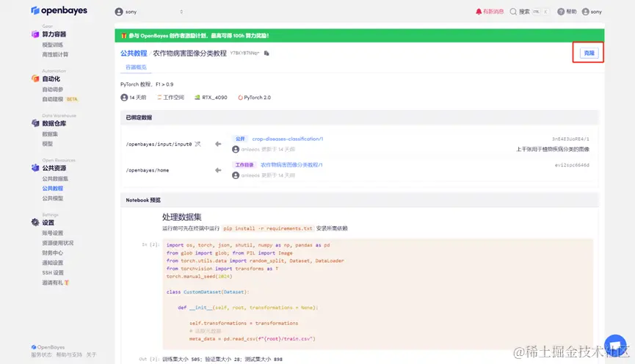
Task: Click the path /openbayes/home
Action: (x=148, y=170)
